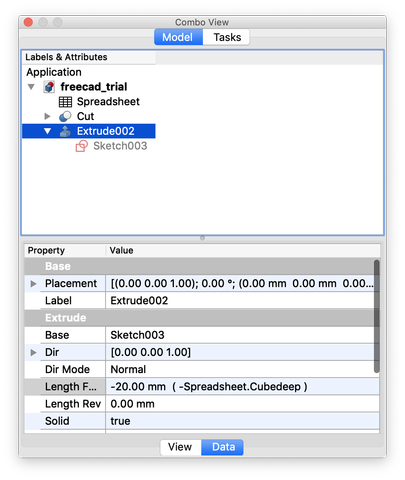Collapse the freecad_trial document tree
The image size is (405, 480).
31,87
